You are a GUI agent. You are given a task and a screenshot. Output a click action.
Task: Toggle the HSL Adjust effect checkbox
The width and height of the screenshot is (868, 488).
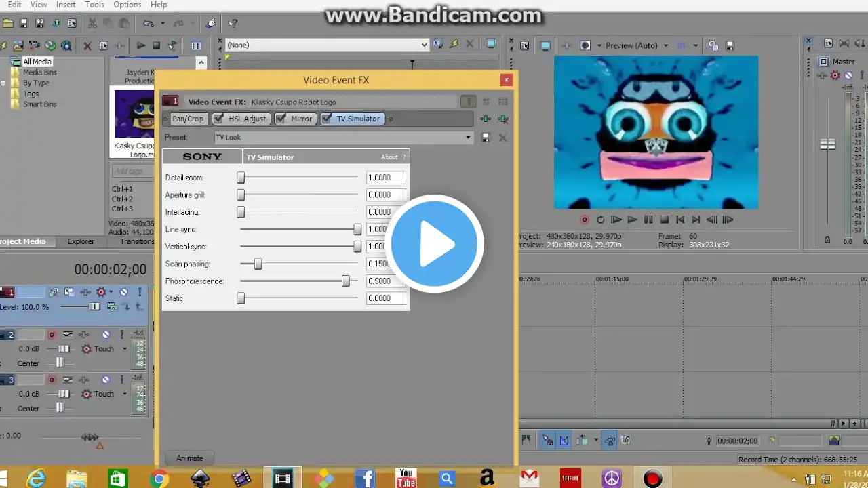[218, 119]
